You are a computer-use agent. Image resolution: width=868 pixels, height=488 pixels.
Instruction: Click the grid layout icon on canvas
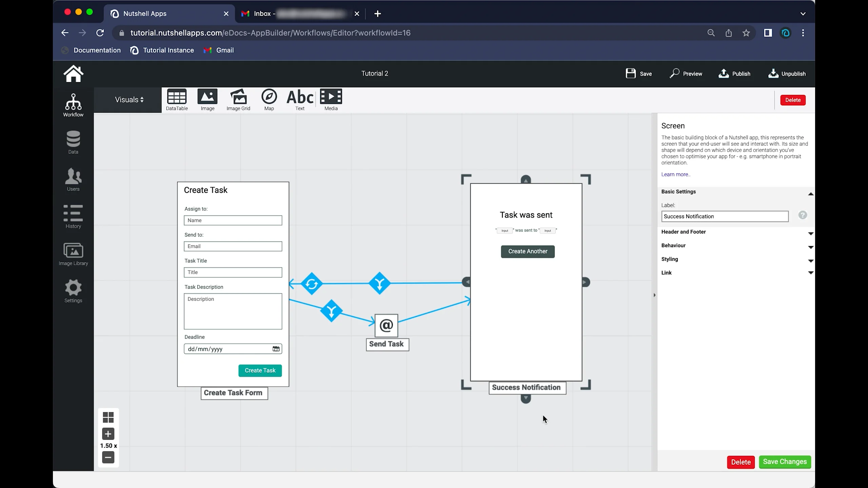pyautogui.click(x=108, y=418)
